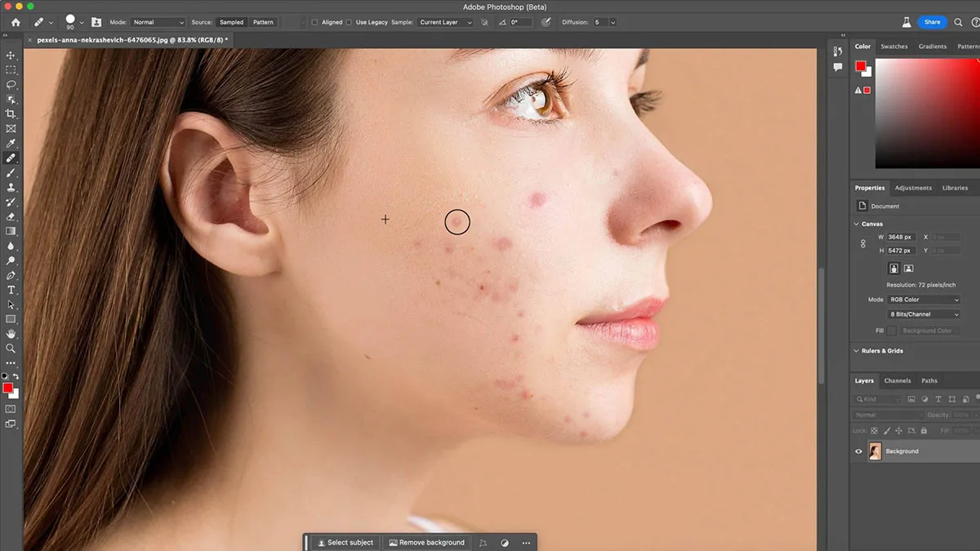
Task: Toggle the width-height link icon
Action: (x=863, y=243)
